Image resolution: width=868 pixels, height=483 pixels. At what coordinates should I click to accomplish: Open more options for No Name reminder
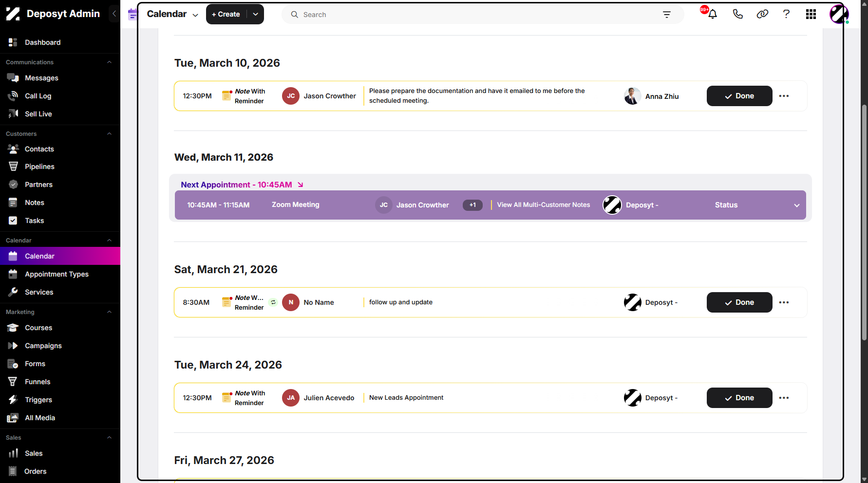pos(784,302)
